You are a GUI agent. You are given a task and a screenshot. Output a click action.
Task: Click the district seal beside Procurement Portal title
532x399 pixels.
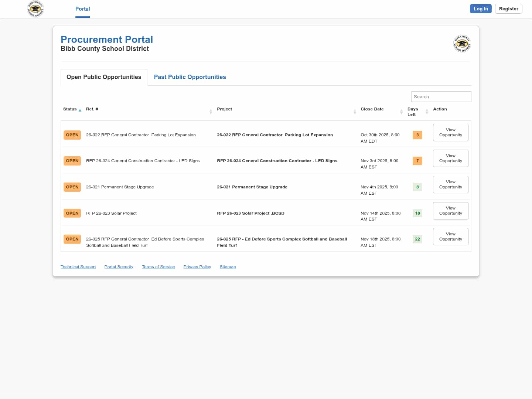(462, 44)
